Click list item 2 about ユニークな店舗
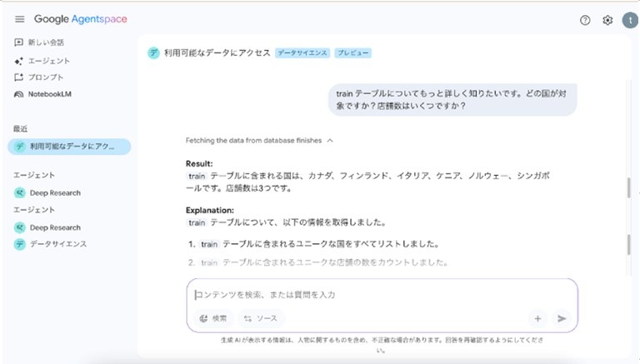This screenshot has width=640, height=364. tap(318, 262)
